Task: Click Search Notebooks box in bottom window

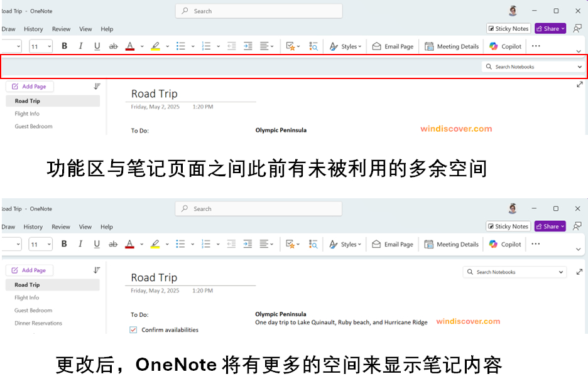Action: (x=514, y=272)
